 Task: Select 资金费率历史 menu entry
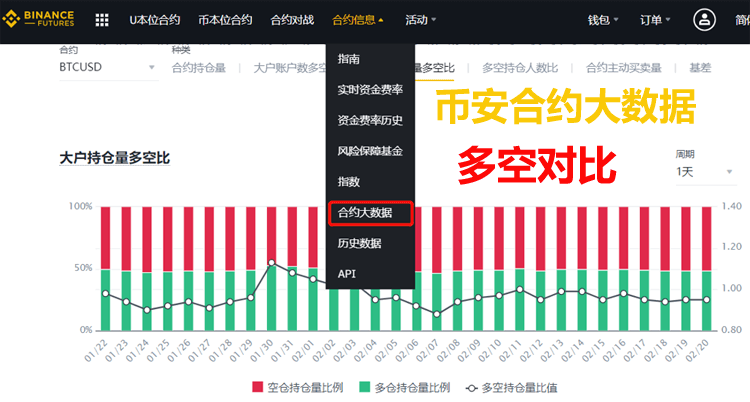(x=370, y=120)
